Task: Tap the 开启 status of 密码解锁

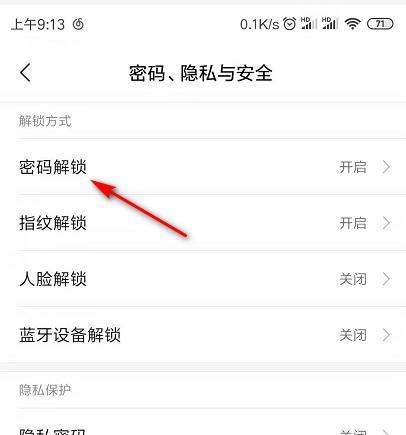Action: 353,167
